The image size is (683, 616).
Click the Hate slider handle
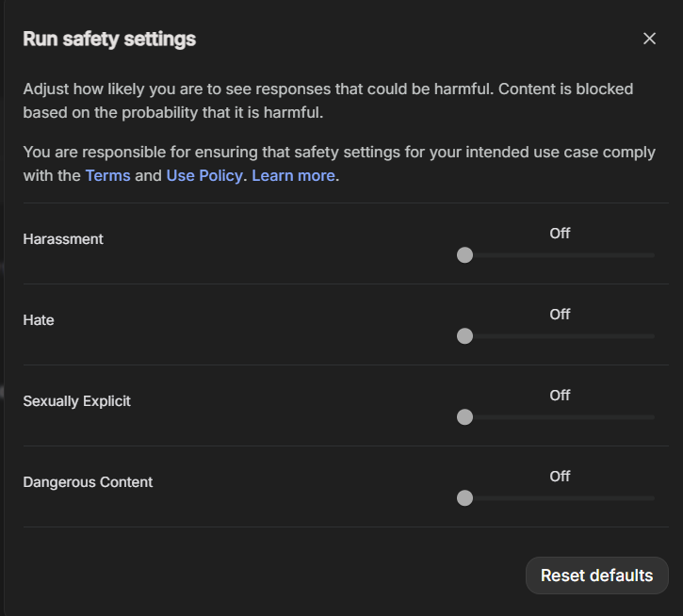(464, 336)
